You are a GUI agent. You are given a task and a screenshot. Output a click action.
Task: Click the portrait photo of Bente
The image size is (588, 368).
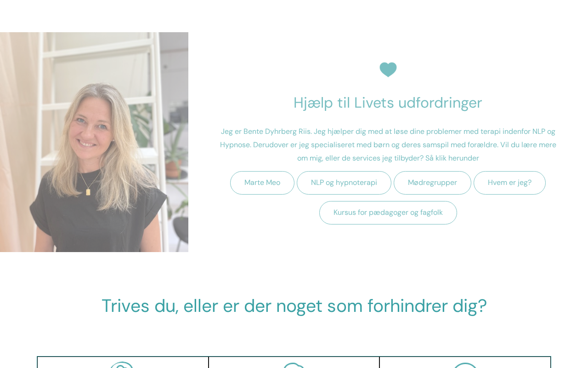click(94, 142)
